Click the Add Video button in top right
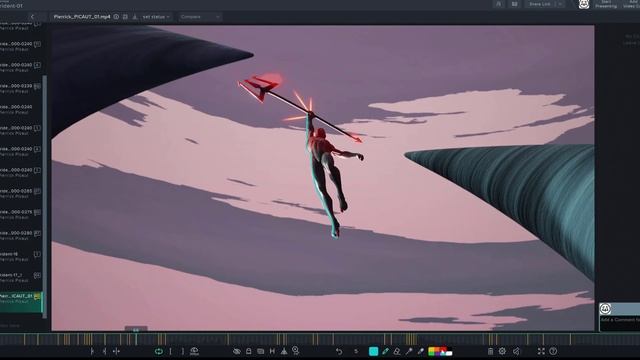 pos(631,4)
